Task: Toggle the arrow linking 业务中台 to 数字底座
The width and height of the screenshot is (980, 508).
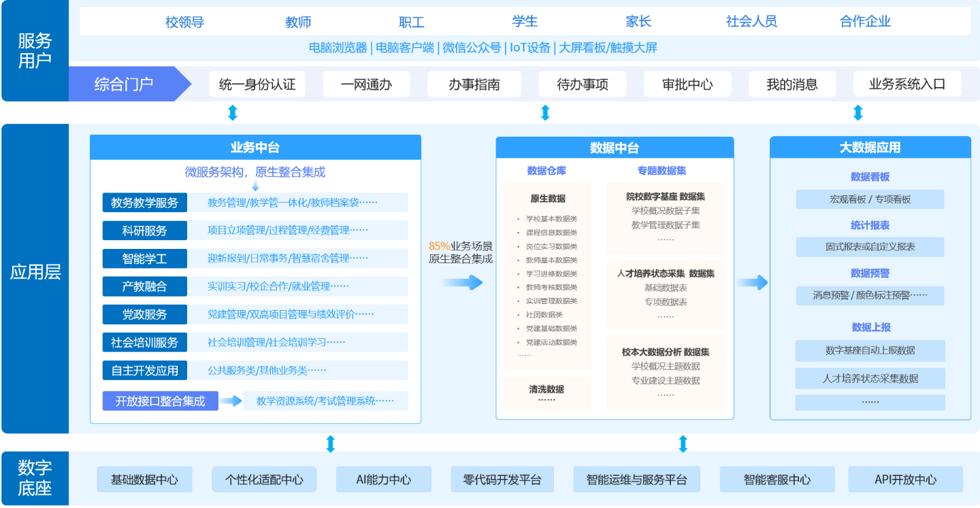Action: (331, 445)
